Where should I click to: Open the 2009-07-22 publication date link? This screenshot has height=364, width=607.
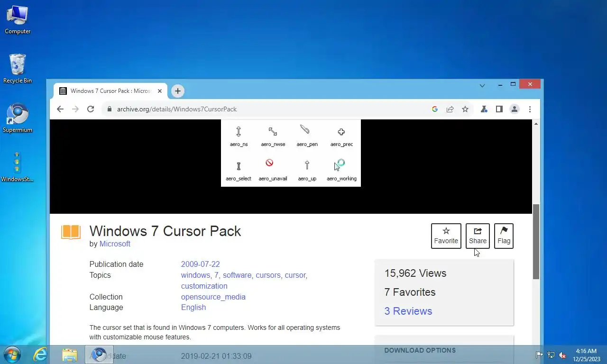click(x=200, y=264)
